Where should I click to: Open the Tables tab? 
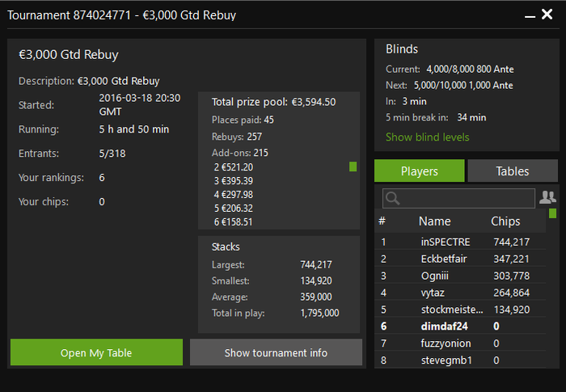513,171
